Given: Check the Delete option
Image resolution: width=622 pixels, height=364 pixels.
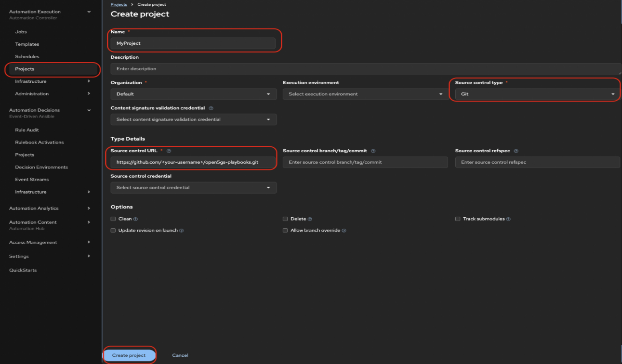Looking at the screenshot, I should [x=285, y=219].
